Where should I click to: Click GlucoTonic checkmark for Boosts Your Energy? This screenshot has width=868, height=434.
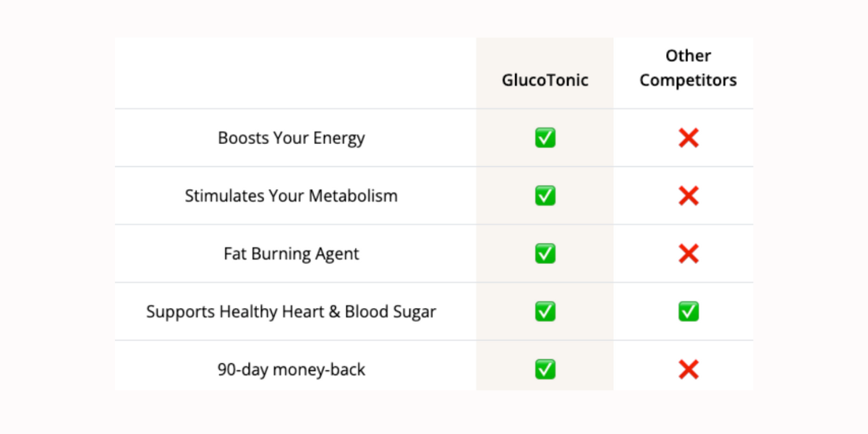point(545,137)
